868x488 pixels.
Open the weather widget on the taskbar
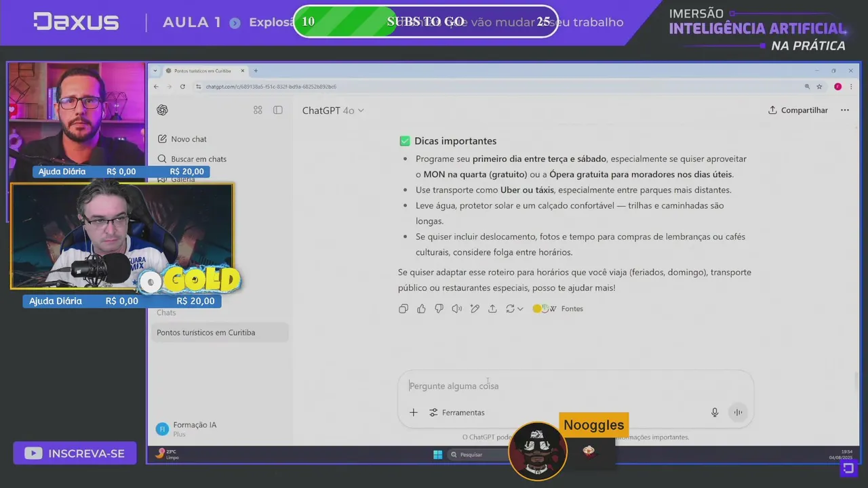[x=167, y=453]
